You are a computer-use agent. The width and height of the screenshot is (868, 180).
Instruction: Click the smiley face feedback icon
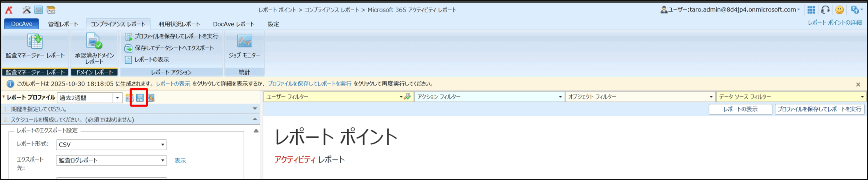839,10
